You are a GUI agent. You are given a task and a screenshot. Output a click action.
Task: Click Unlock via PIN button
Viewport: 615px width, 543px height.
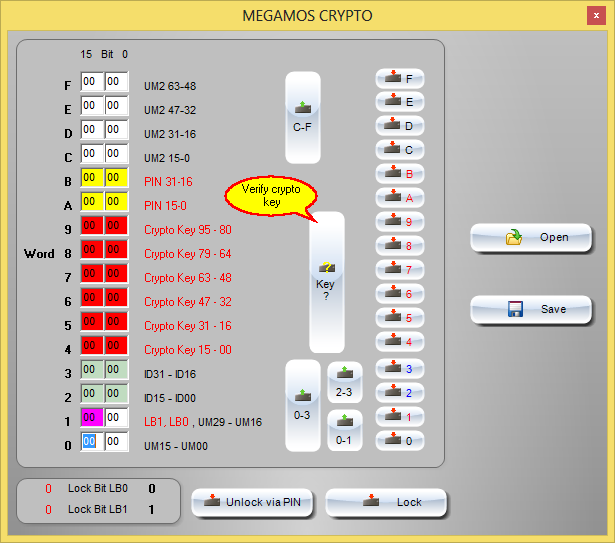point(252,502)
